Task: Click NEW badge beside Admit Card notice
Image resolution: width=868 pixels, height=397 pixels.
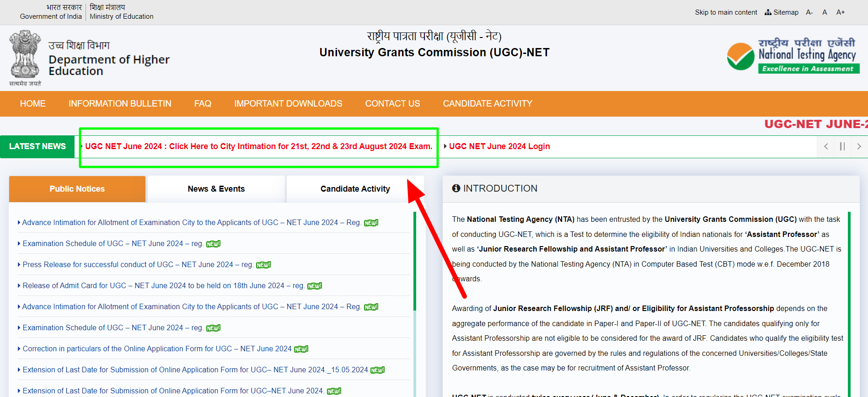Action: pos(315,286)
